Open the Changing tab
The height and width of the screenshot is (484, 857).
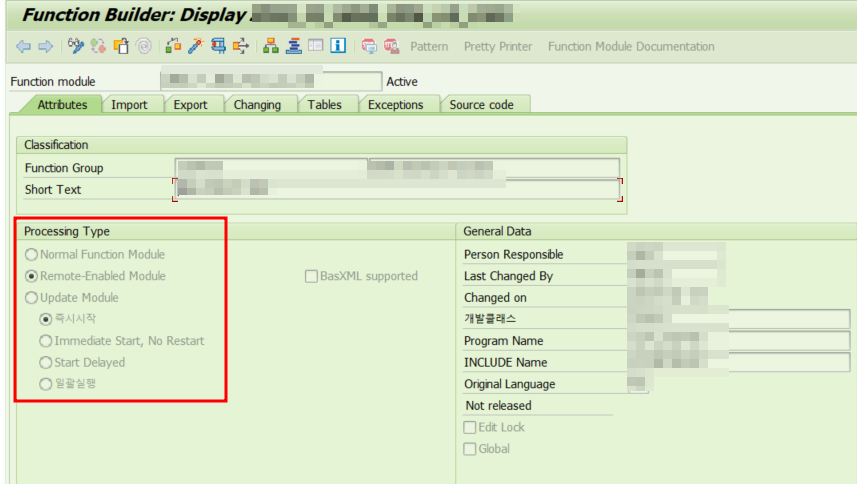(257, 104)
